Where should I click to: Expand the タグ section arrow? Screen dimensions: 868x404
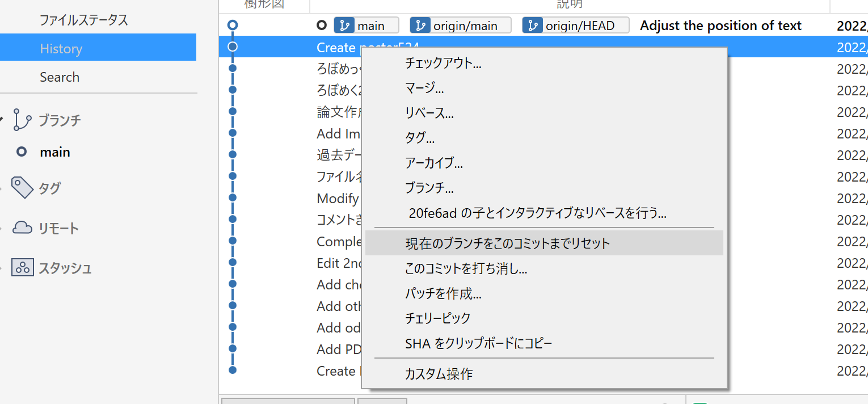[2, 188]
